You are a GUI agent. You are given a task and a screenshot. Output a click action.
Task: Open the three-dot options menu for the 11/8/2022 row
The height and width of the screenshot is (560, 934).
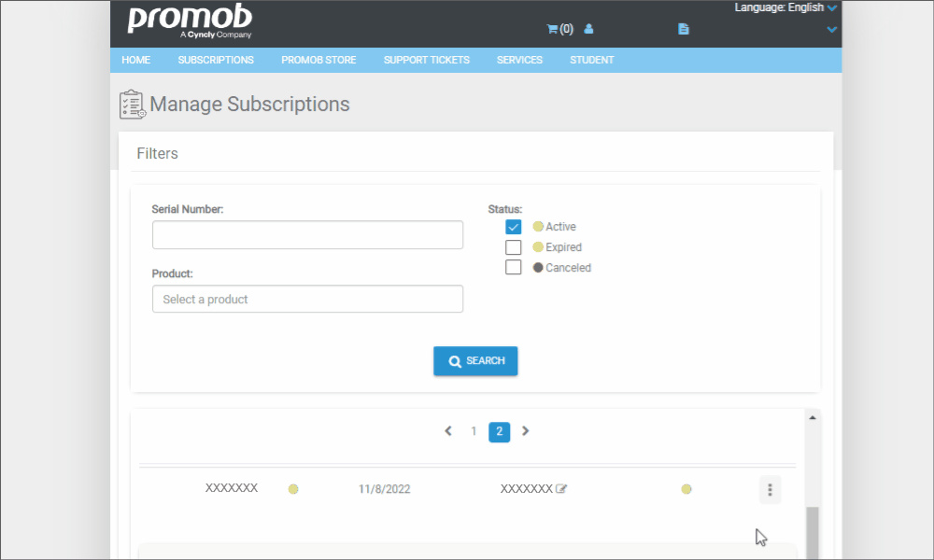(770, 489)
